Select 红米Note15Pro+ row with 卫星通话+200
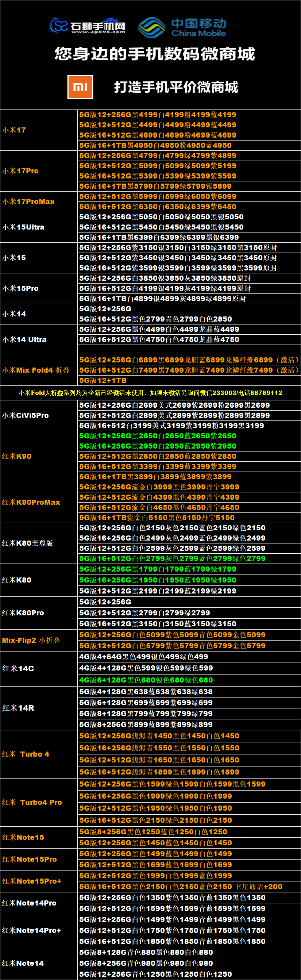Viewport: 301px width, 980px height. click(181, 887)
